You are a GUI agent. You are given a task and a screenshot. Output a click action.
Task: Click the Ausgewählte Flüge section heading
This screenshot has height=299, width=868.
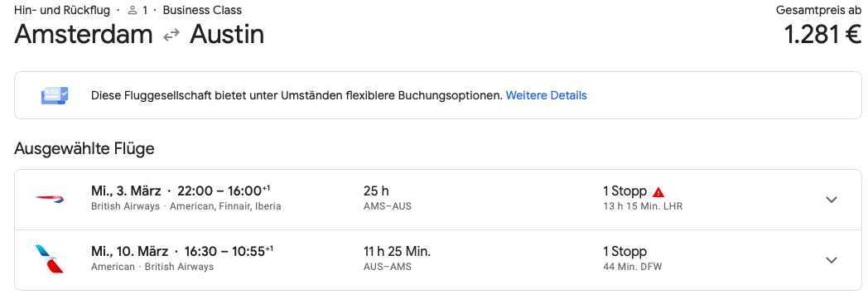tap(84, 148)
